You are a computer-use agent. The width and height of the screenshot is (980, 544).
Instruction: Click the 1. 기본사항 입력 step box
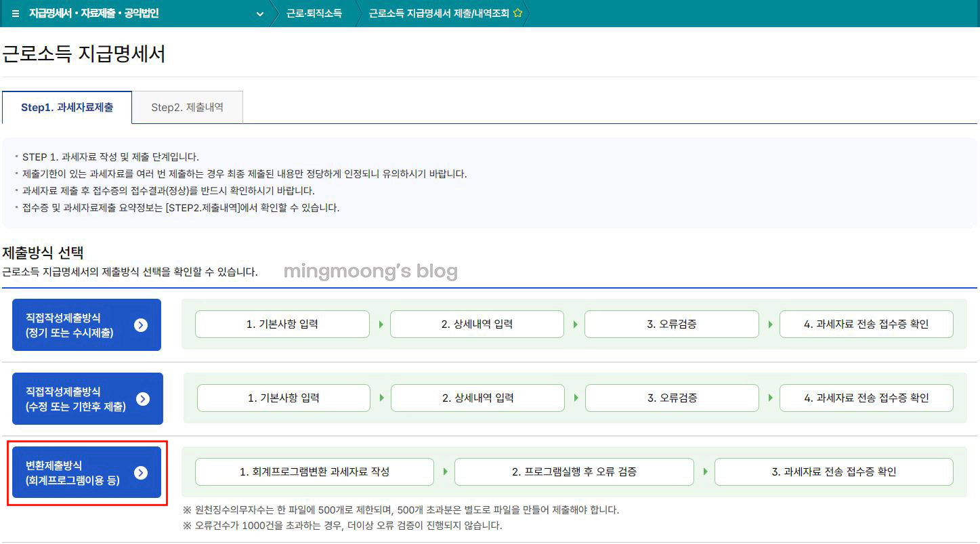282,324
